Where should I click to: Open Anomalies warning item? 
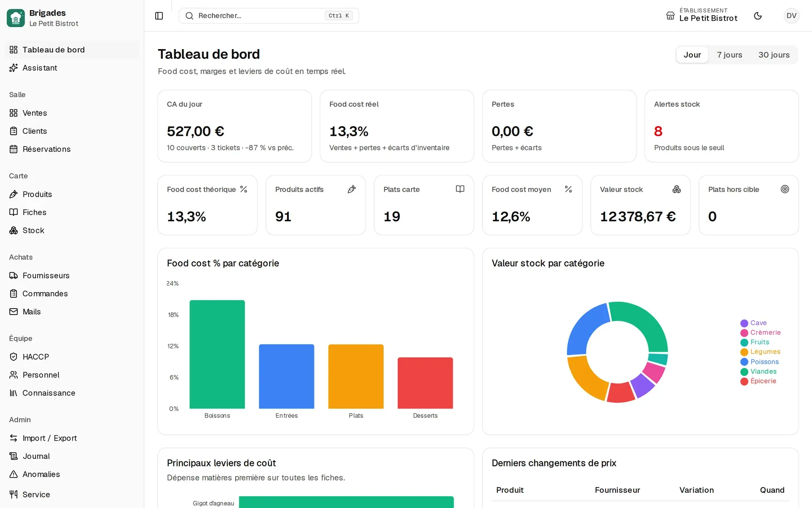72,474
